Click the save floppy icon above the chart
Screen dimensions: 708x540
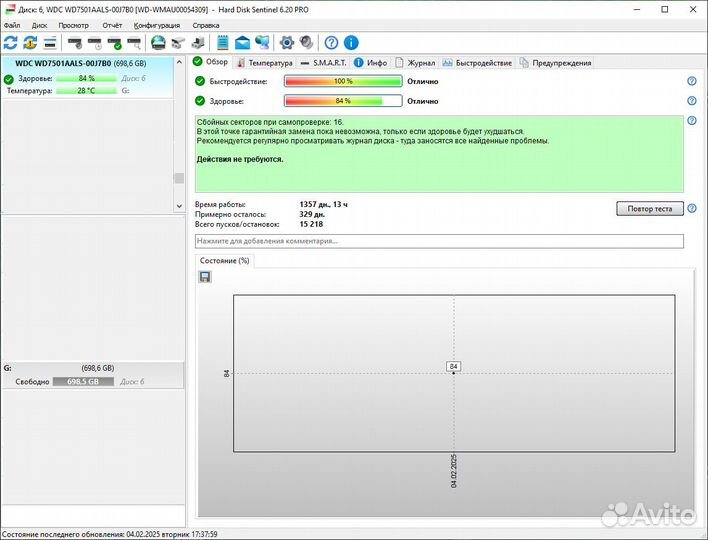point(205,277)
